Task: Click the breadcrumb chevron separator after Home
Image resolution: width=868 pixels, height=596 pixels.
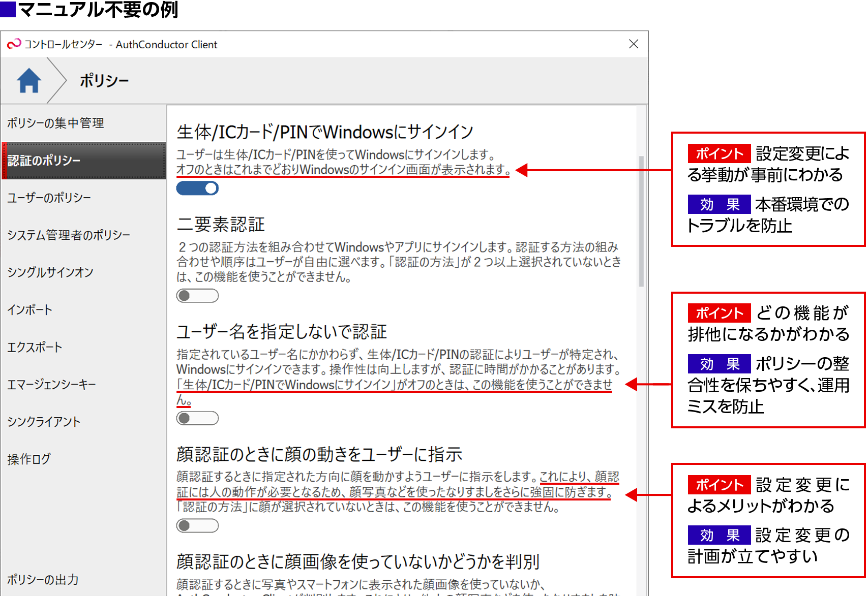Action: click(57, 80)
